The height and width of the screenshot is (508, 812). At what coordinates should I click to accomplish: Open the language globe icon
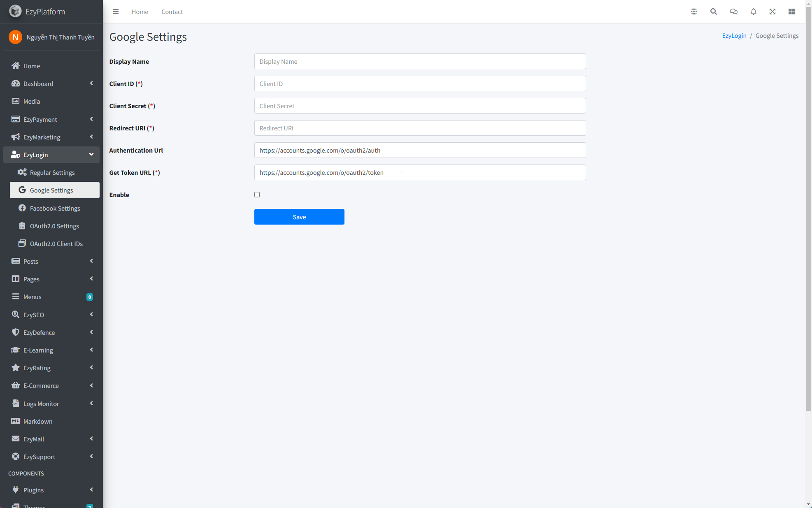[694, 12]
